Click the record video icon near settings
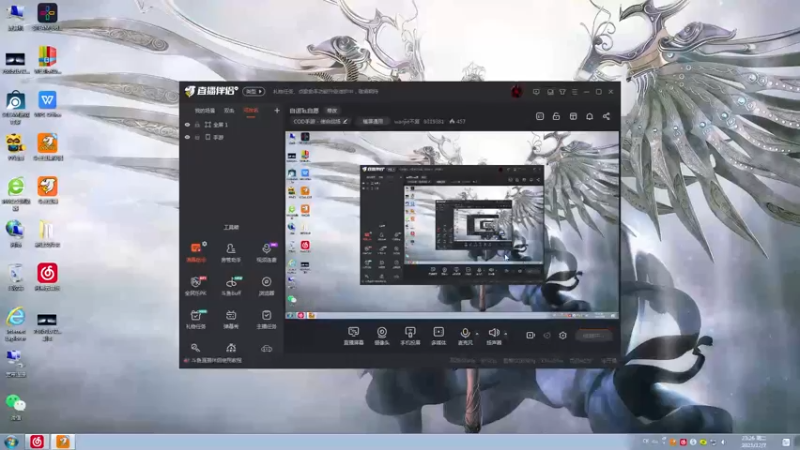800x450 pixels. click(x=531, y=335)
